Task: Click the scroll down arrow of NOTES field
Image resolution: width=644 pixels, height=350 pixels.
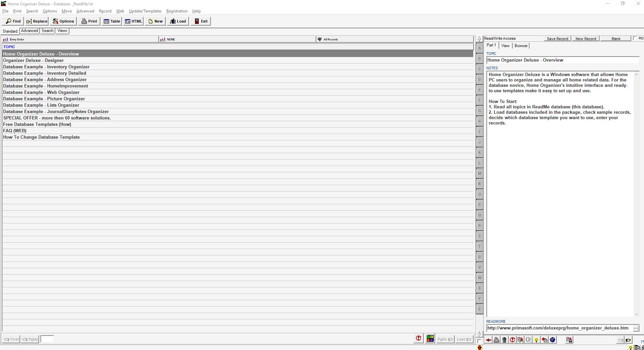Action: [636, 314]
